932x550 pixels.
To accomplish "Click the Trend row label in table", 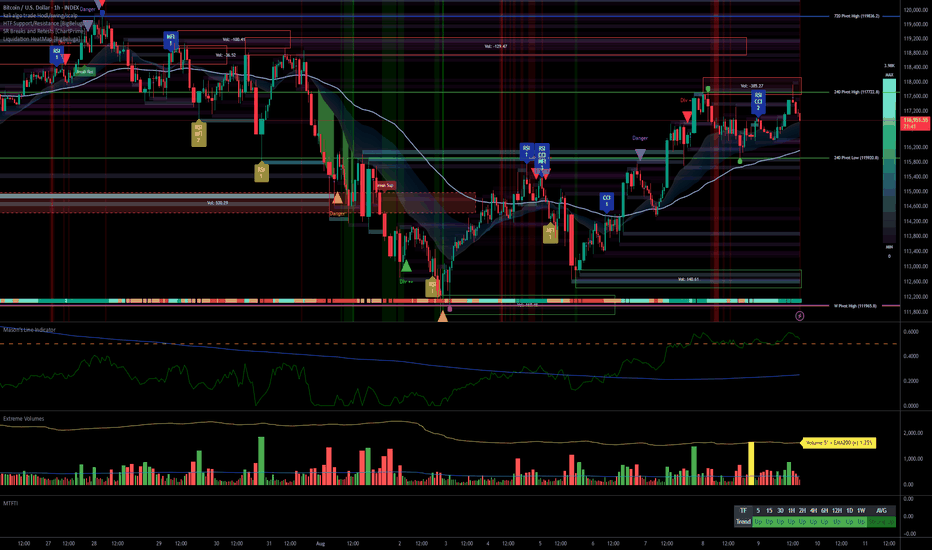I will click(x=743, y=522).
